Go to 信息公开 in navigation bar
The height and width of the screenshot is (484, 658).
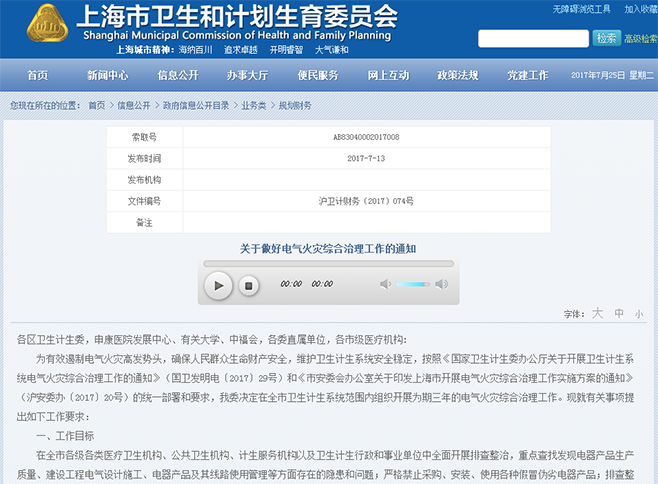coord(177,75)
